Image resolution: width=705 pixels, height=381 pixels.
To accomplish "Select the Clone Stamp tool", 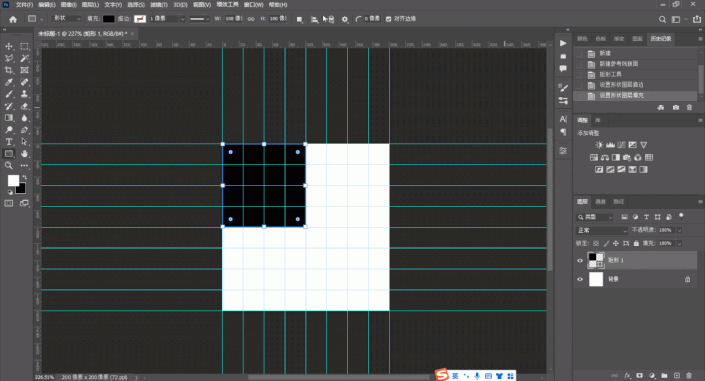I will click(x=24, y=94).
